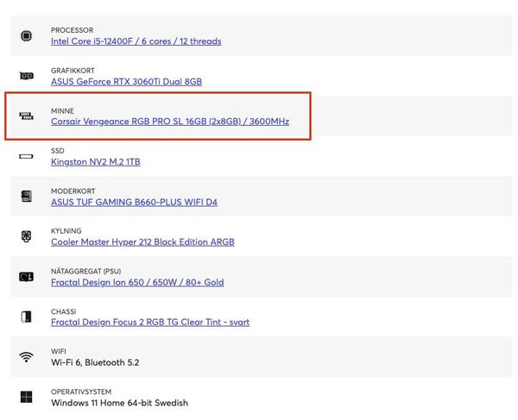Click the power supply icon

coord(26,277)
